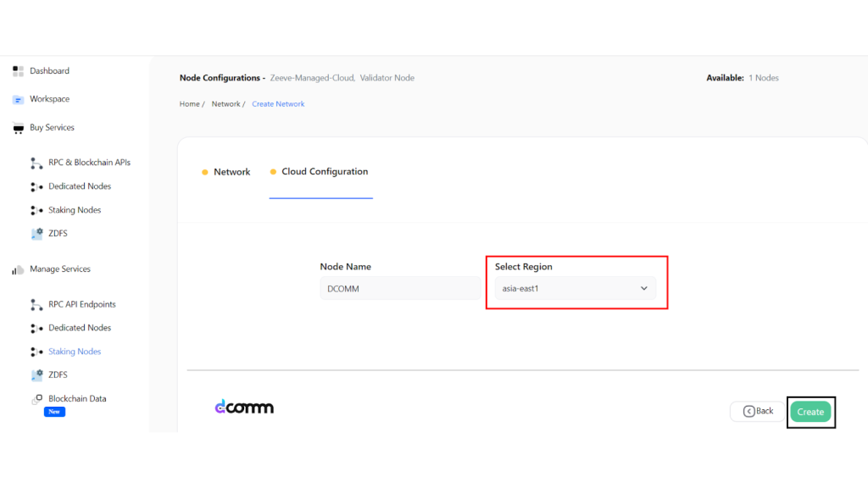Screen dimensions: 868x488
Task: Click the Workspace icon in sidebar
Action: (18, 100)
